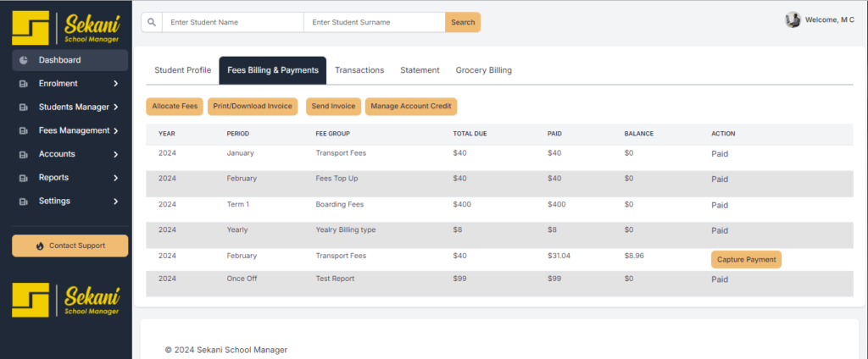Open the Grocery Billing tab
Viewport: 868px width, 359px height.
[483, 70]
